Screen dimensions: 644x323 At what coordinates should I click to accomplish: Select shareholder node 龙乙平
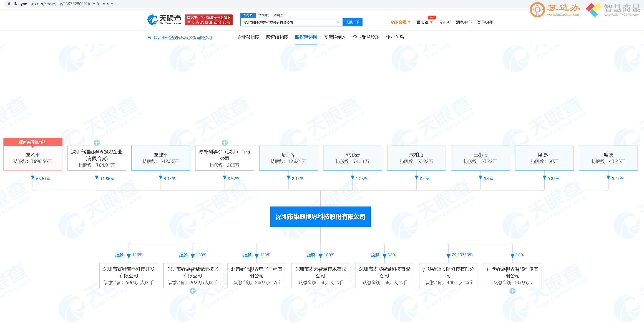coord(33,158)
